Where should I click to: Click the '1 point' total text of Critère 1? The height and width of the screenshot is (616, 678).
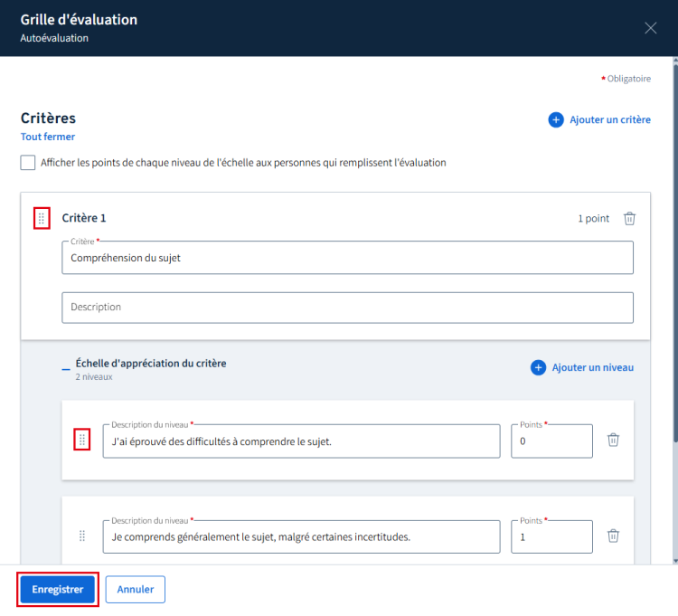click(593, 219)
